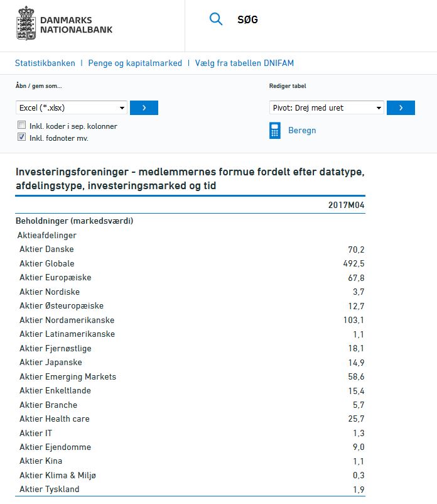Uncheck Inkl. fodnoter mv. checkbox
Viewport: 437px width, 504px height.
[x=21, y=137]
